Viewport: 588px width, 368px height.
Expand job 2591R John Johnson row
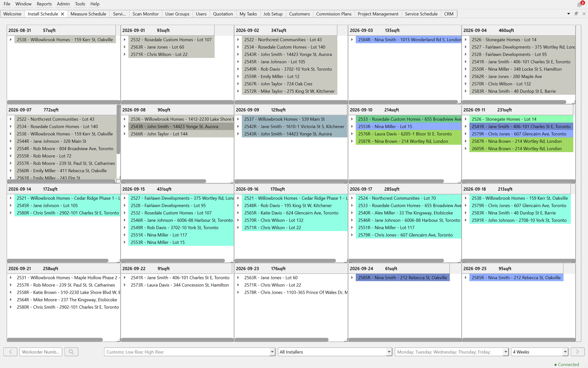coord(466,220)
